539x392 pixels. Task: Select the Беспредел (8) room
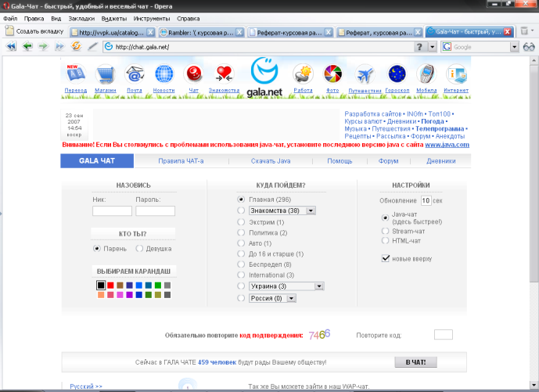pyautogui.click(x=241, y=264)
